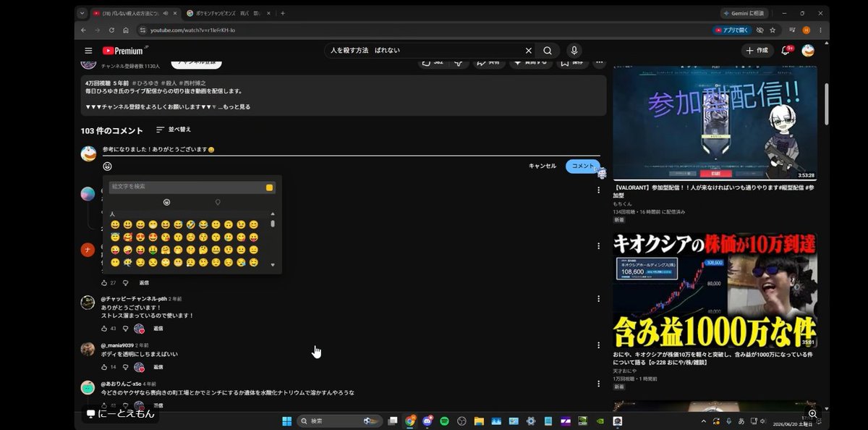Select the smileys tab in emoji picker
Viewport: 868px width, 430px height.
point(167,202)
